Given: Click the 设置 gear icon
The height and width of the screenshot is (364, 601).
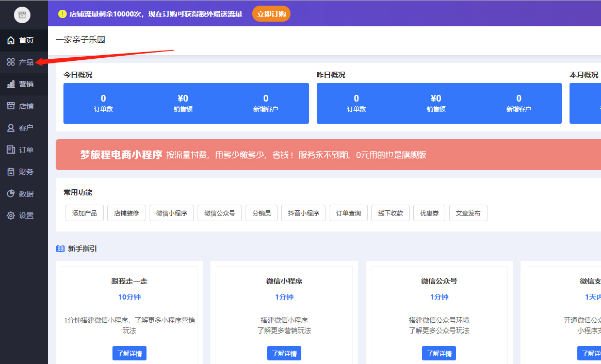Looking at the screenshot, I should pyautogui.click(x=11, y=216).
